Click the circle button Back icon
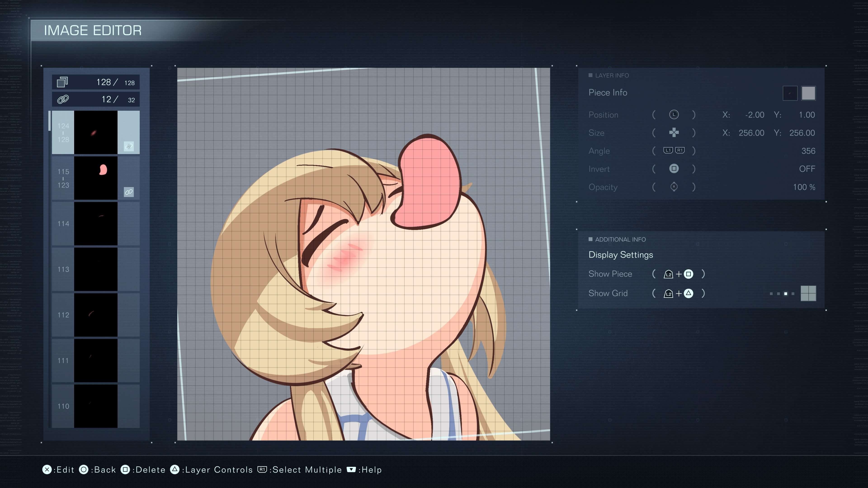868x488 pixels. click(x=84, y=469)
